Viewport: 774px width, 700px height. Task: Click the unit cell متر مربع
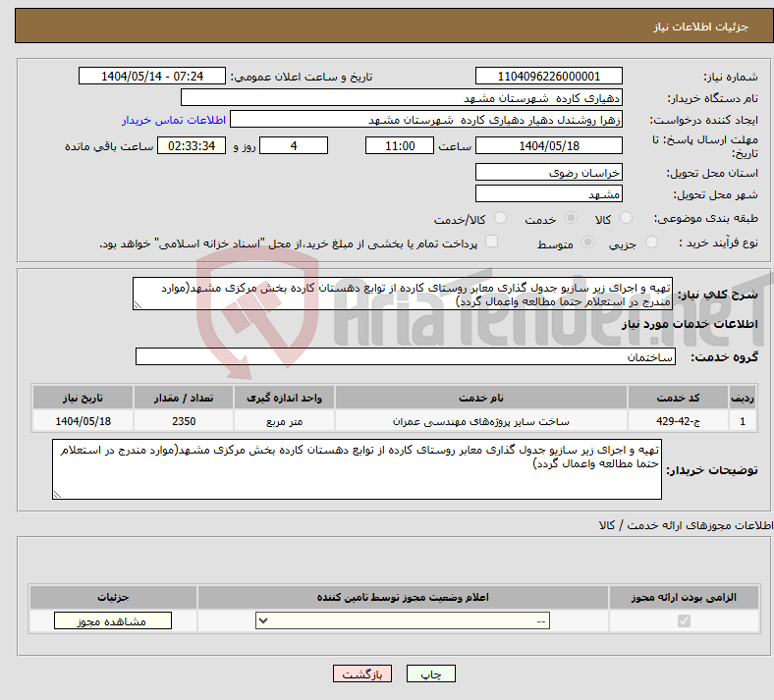(284, 421)
